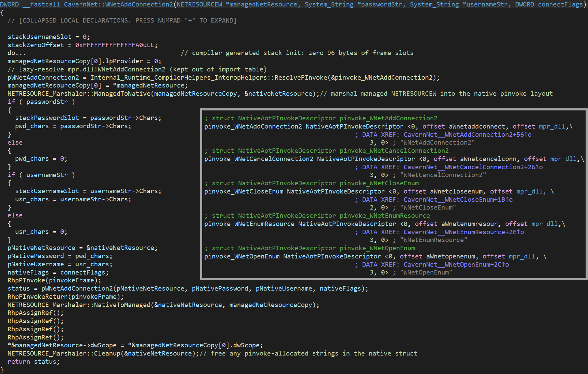
Task: Follow XREF CavernNet__WNetAddConnection2+56↑o
Action: 468,135
